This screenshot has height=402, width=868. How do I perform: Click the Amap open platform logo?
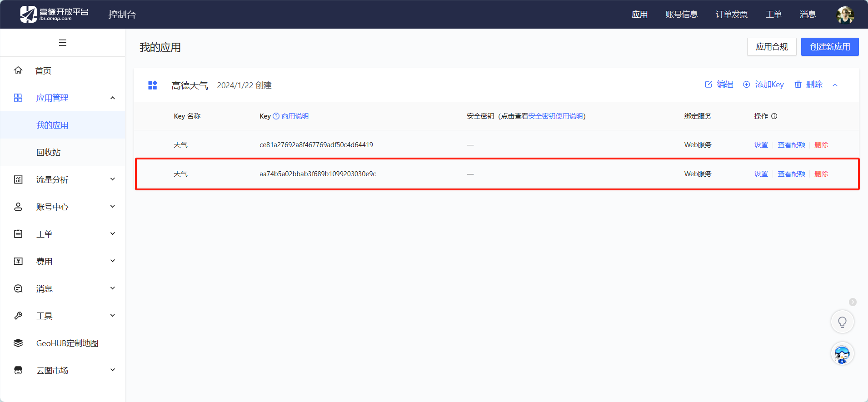tap(54, 14)
